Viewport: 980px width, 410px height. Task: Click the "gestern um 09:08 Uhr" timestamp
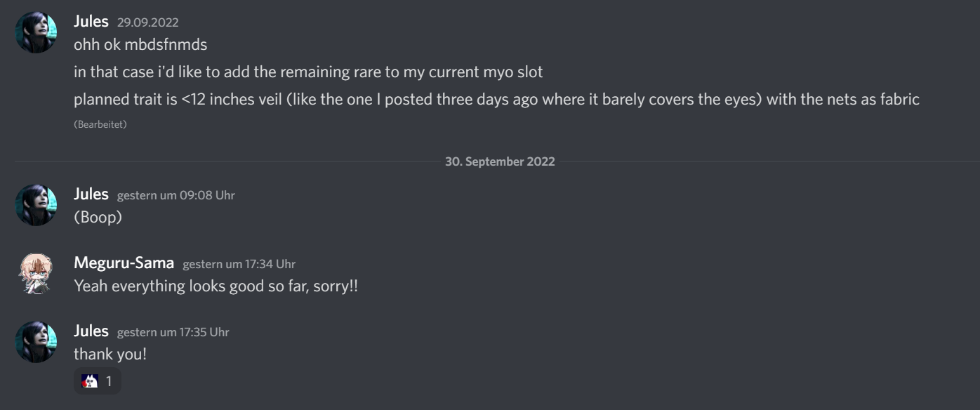click(176, 195)
